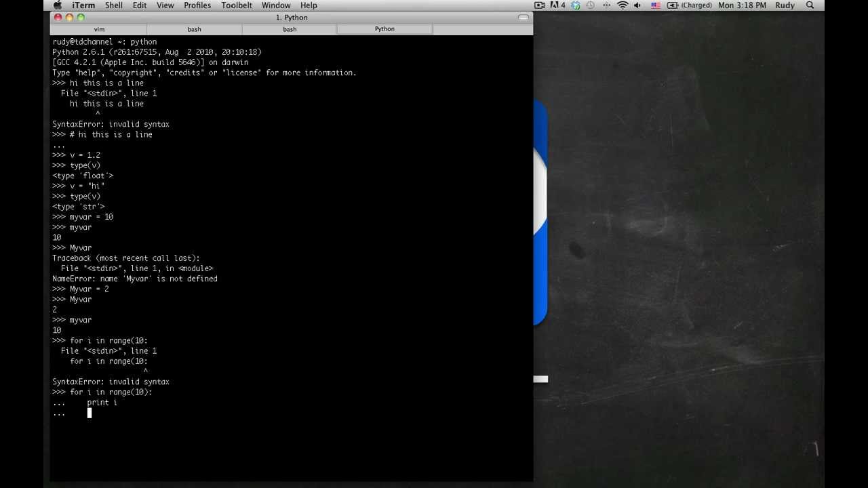
Task: Open the Time Machine menu bar icon
Action: point(591,5)
